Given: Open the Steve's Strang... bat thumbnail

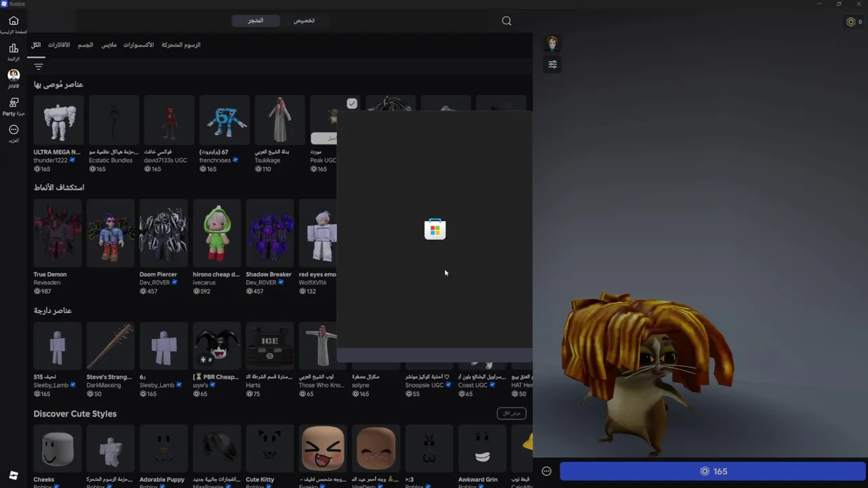Looking at the screenshot, I should pyautogui.click(x=111, y=346).
